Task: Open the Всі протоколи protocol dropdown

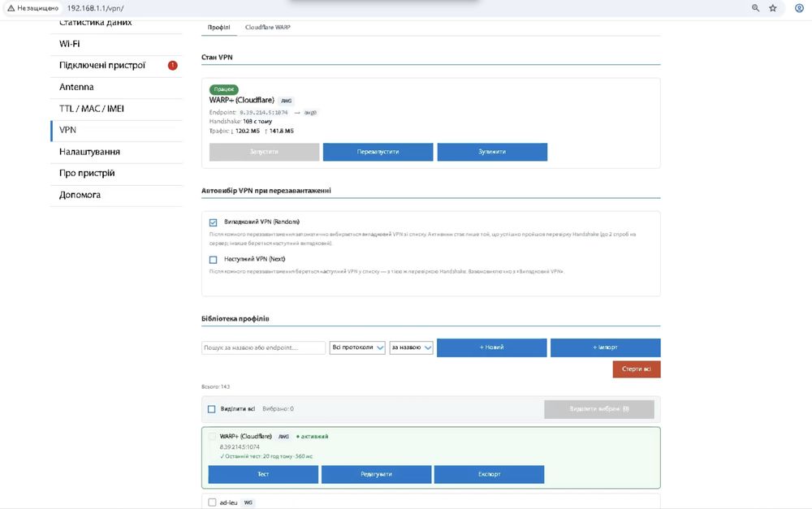Action: pyautogui.click(x=357, y=347)
